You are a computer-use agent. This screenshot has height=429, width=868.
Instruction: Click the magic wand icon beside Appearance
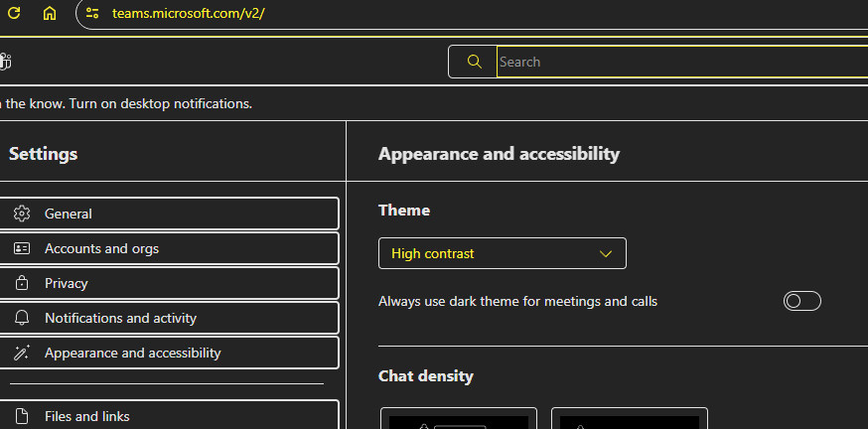click(22, 353)
